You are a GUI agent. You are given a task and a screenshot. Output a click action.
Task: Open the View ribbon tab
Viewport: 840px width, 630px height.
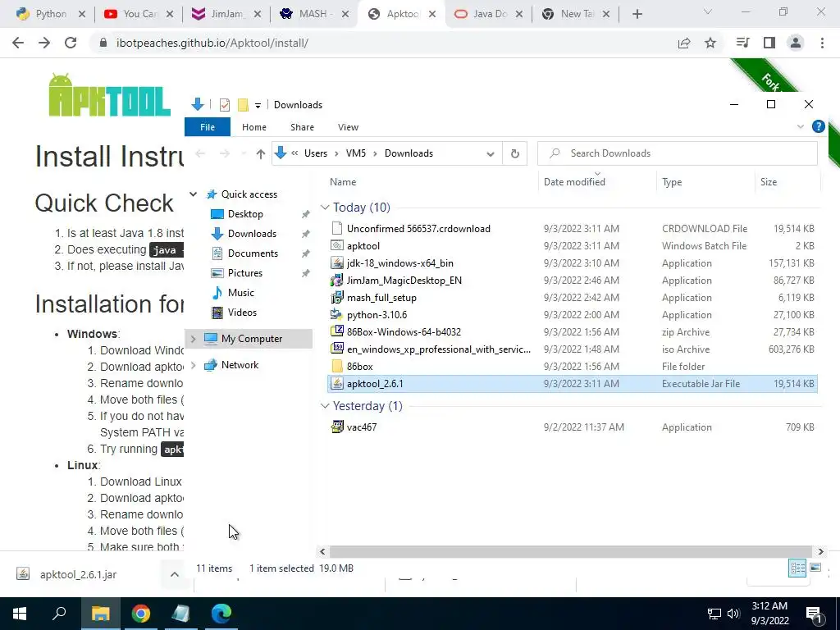click(348, 127)
